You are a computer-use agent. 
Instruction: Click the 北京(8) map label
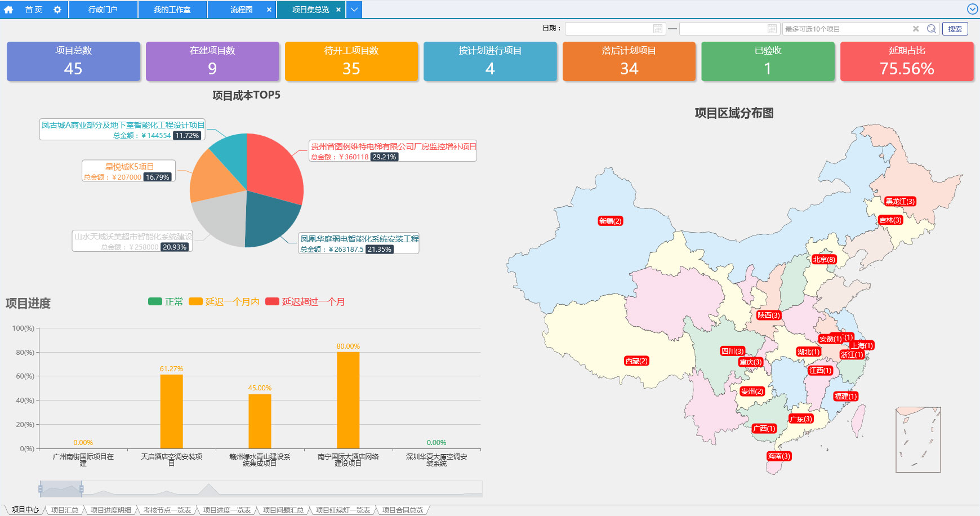click(x=823, y=260)
